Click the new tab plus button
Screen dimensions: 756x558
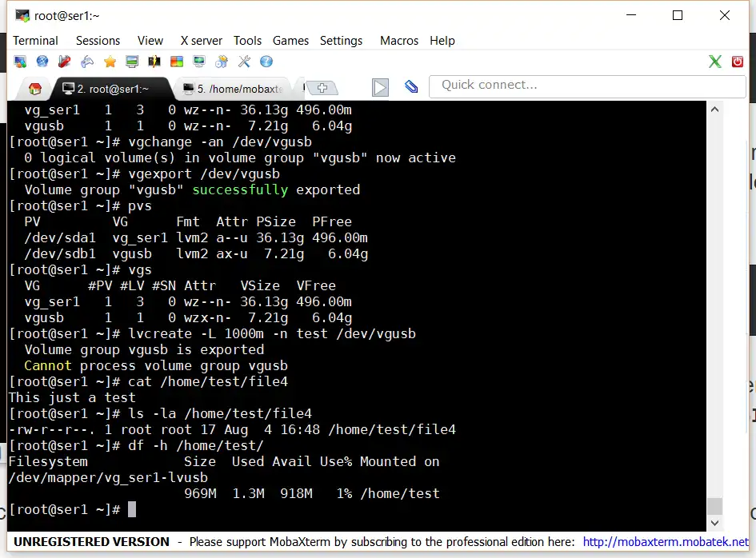click(x=322, y=88)
